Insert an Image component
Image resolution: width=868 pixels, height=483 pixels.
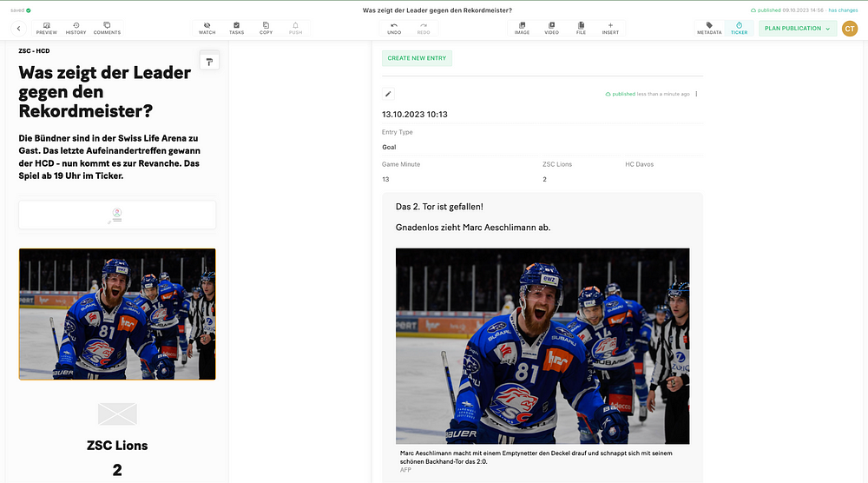pos(522,29)
